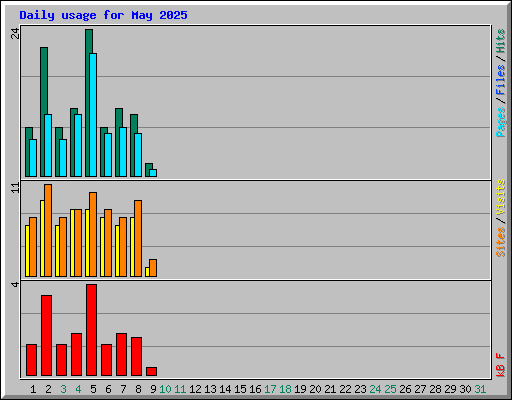Viewport: 512px width, 400px height.
Task: Click green weekend day label '25'
Action: (x=390, y=389)
